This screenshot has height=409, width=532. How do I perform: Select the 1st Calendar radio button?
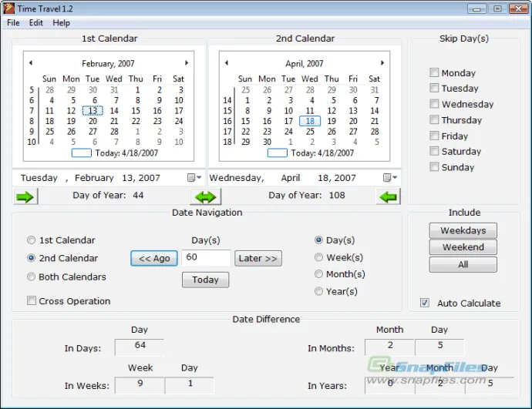point(31,240)
